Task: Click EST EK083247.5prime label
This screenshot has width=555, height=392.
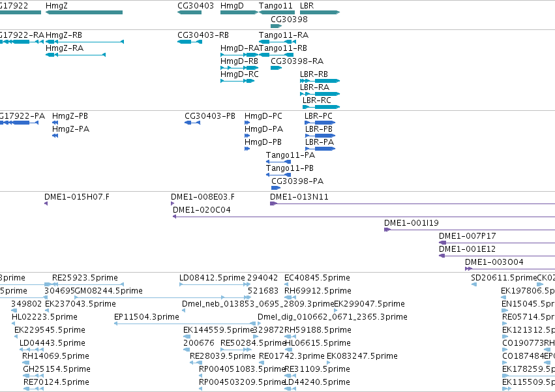Action: pyautogui.click(x=362, y=356)
